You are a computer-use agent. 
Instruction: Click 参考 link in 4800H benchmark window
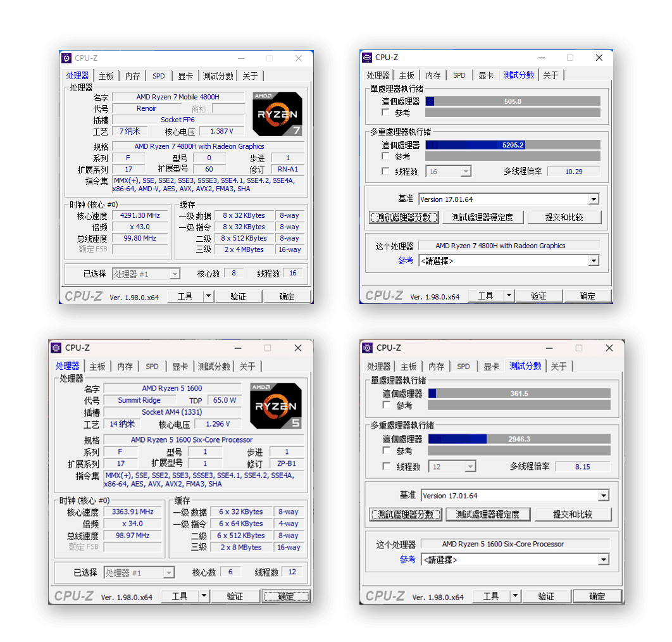(x=406, y=260)
